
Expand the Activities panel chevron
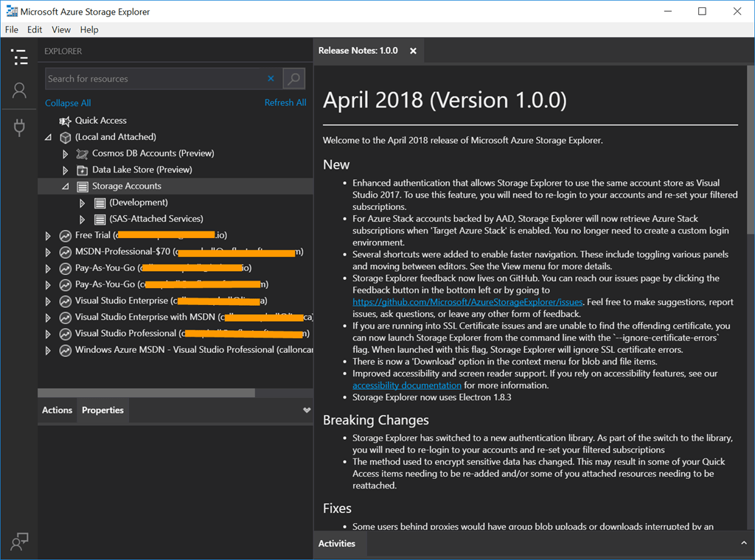[743, 543]
